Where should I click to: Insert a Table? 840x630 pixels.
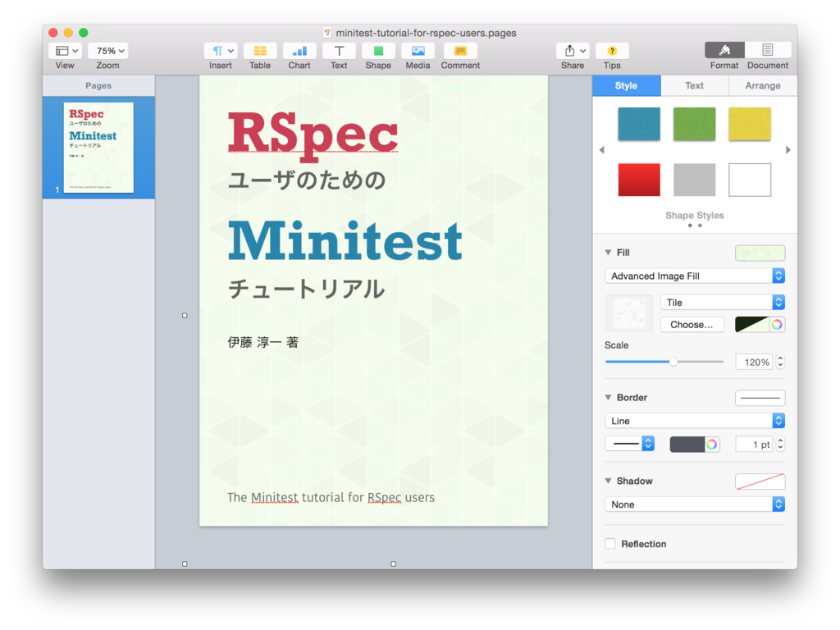point(260,51)
